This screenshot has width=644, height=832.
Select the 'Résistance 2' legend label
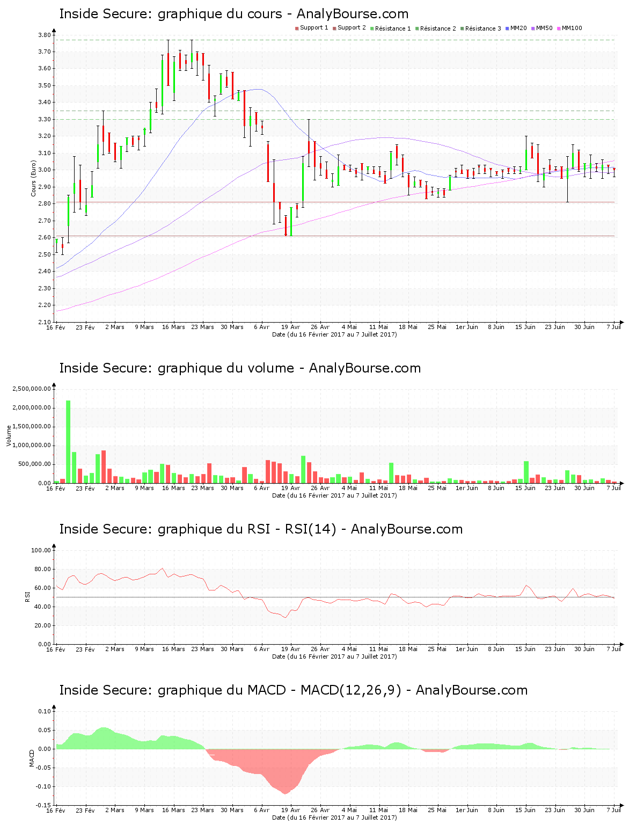[438, 28]
